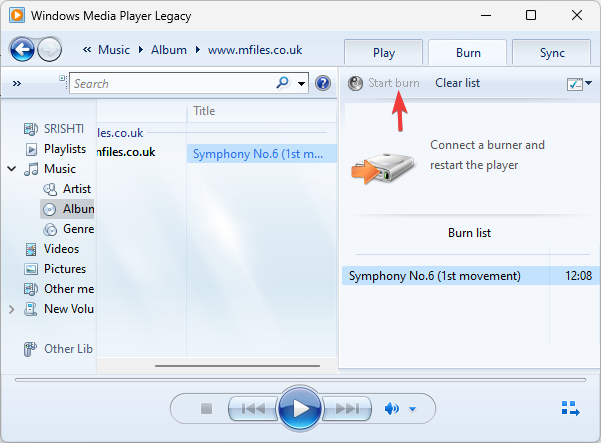This screenshot has width=601, height=443.
Task: Skip to previous track
Action: (x=253, y=409)
